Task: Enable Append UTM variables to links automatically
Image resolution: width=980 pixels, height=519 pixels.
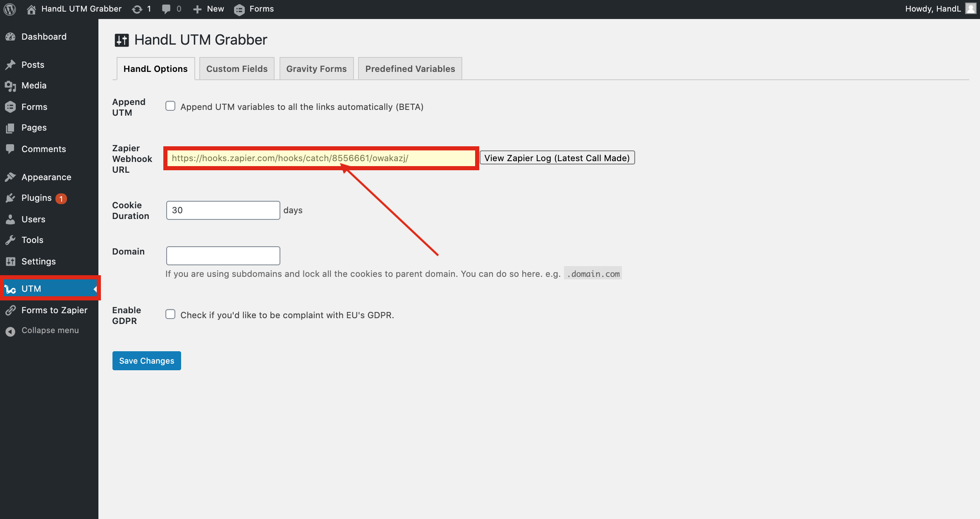Action: pyautogui.click(x=170, y=106)
